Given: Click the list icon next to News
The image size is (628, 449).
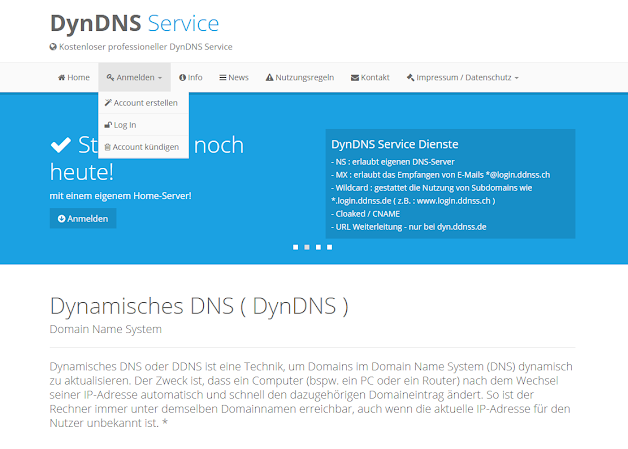Looking at the screenshot, I should [223, 77].
